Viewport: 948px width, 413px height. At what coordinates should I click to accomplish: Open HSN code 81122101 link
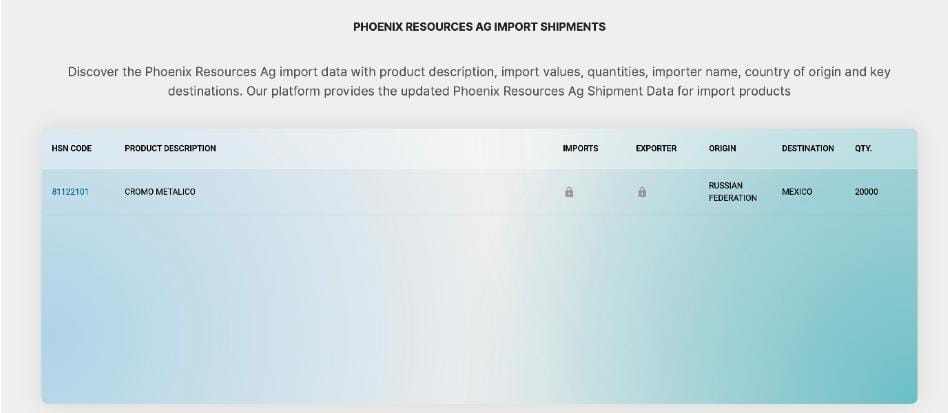pos(70,192)
